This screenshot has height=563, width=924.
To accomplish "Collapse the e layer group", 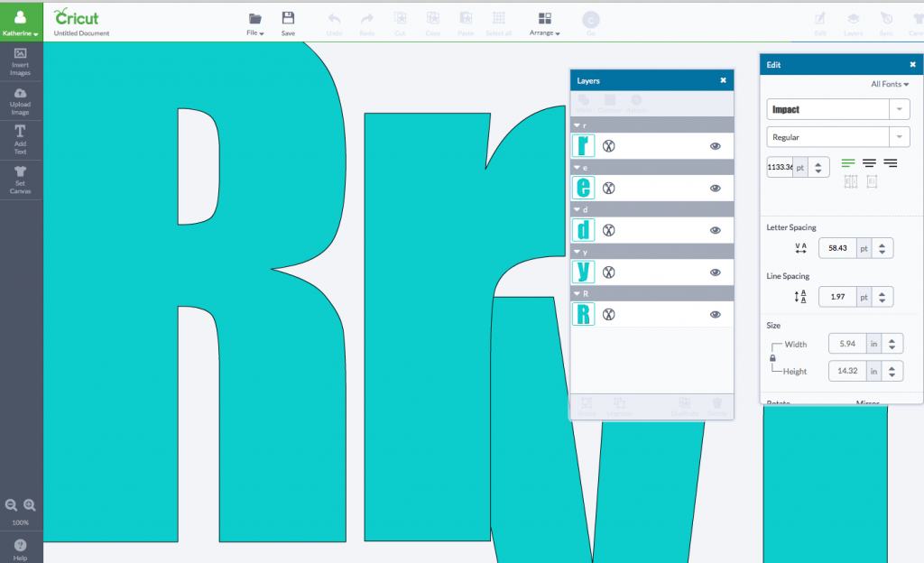I will click(577, 167).
